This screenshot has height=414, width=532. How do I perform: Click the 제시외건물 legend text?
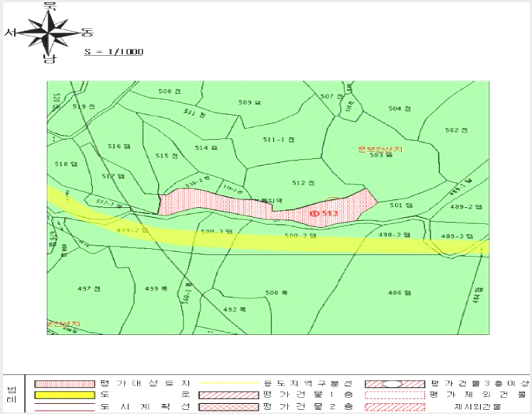click(477, 406)
